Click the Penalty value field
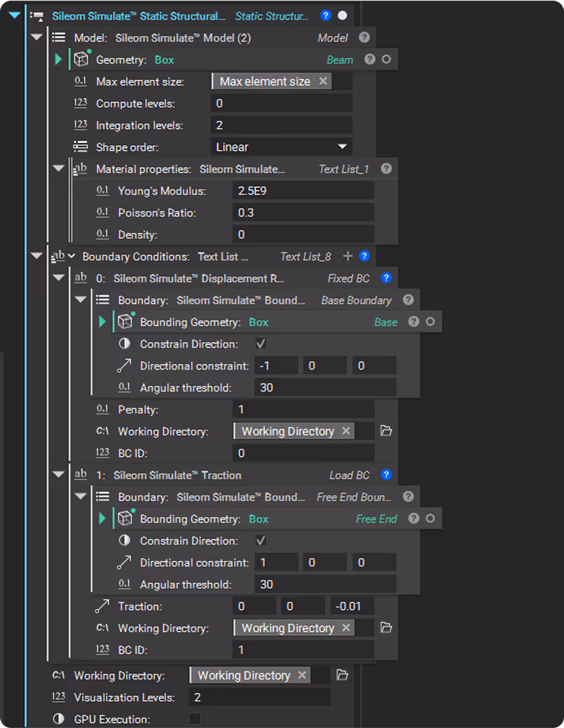This screenshot has width=564, height=728. pyautogui.click(x=303, y=409)
